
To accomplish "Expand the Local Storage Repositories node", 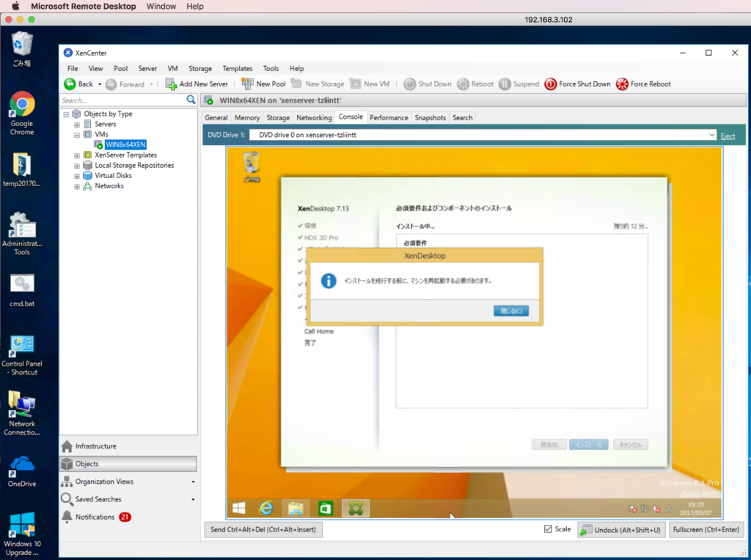I will (76, 166).
